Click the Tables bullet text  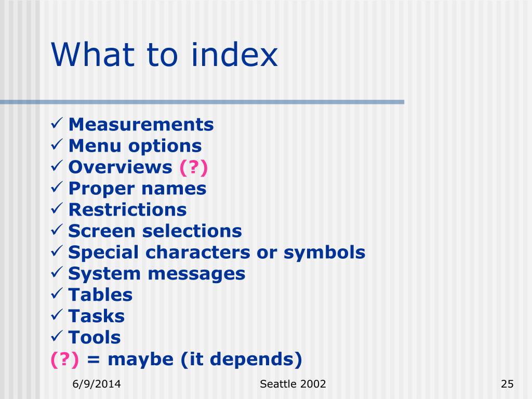[x=100, y=295]
